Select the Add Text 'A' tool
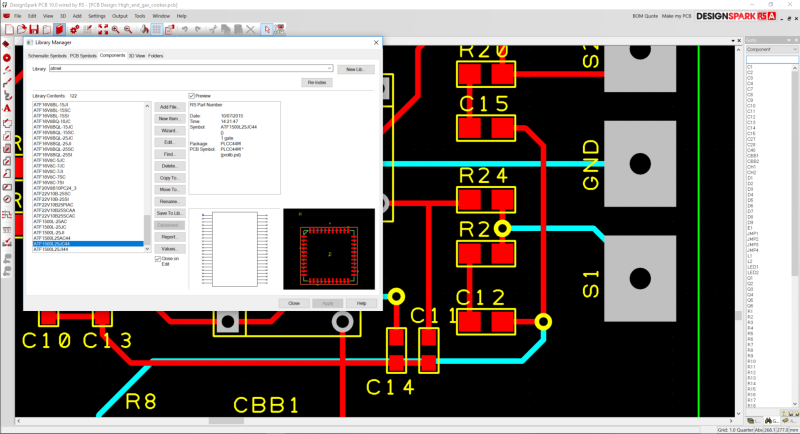This screenshot has width=800, height=434. [7, 108]
